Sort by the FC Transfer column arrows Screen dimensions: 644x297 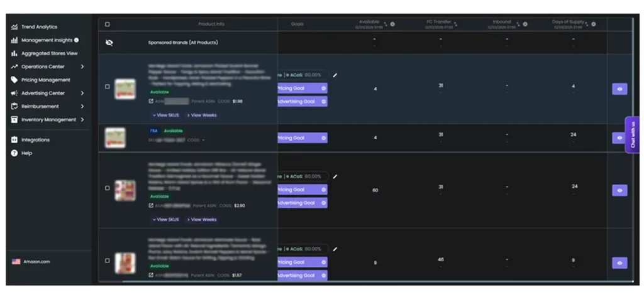(455, 24)
